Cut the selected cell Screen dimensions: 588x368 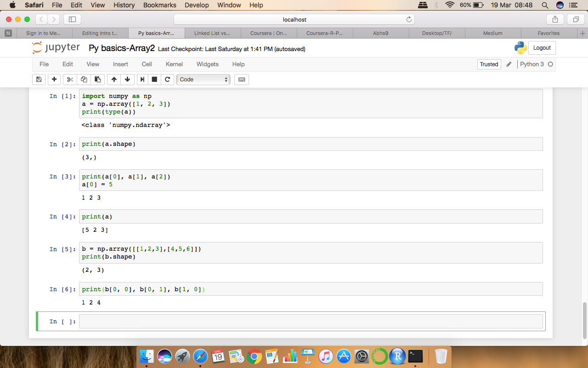[x=69, y=79]
